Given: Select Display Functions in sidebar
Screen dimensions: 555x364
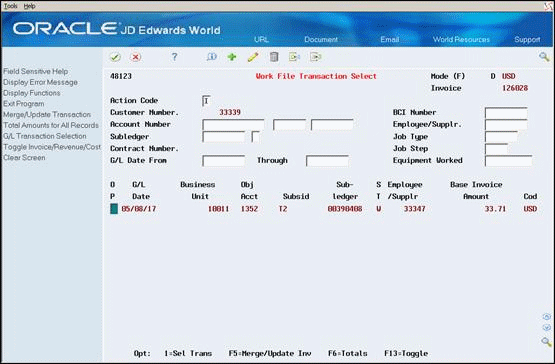Looking at the screenshot, I should point(32,93).
